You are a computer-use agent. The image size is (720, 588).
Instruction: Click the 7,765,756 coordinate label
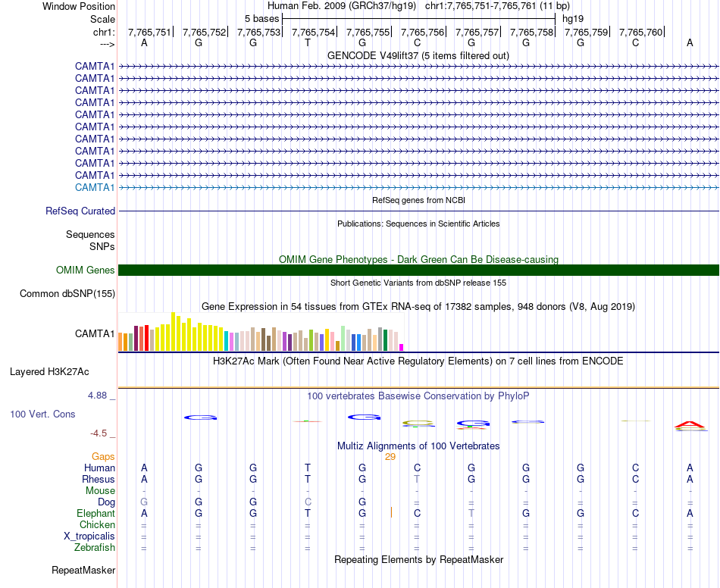click(x=422, y=32)
